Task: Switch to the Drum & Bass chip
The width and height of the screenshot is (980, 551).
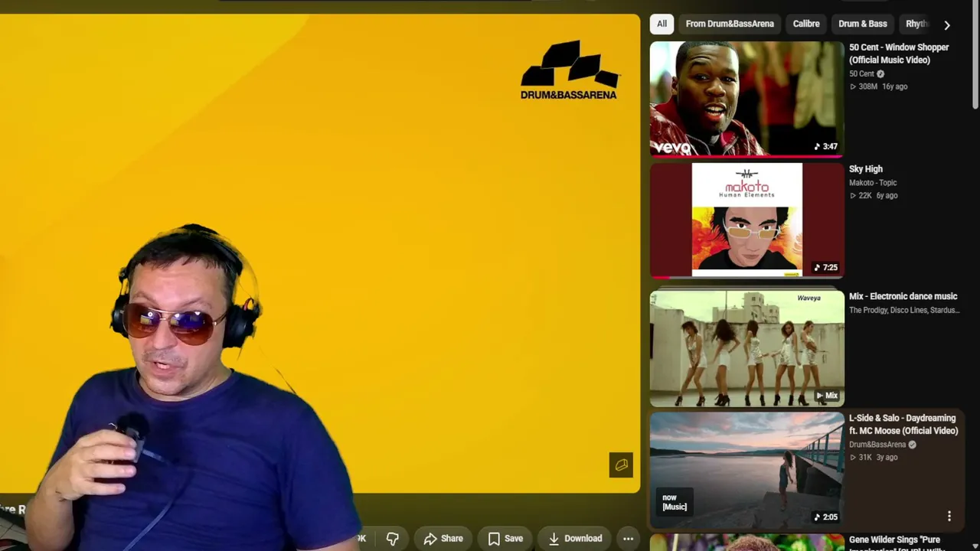Action: [863, 24]
